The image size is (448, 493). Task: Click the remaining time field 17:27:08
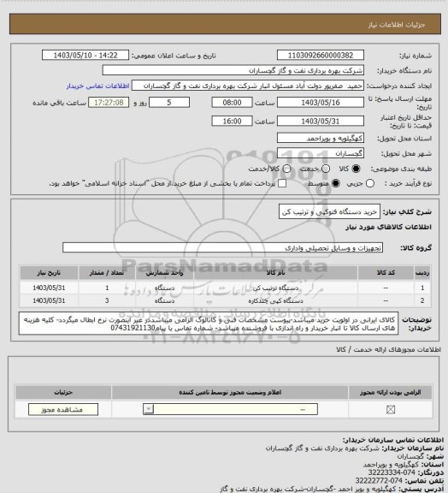[x=109, y=103]
